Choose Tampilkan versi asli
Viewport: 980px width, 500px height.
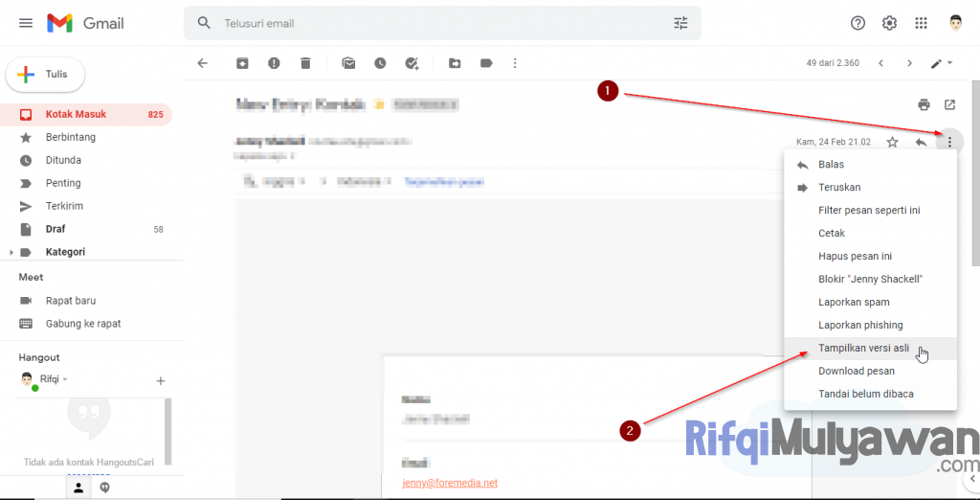point(870,348)
